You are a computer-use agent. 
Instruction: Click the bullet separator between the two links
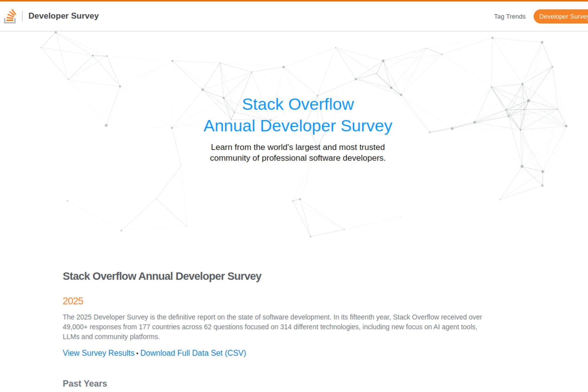coord(137,353)
